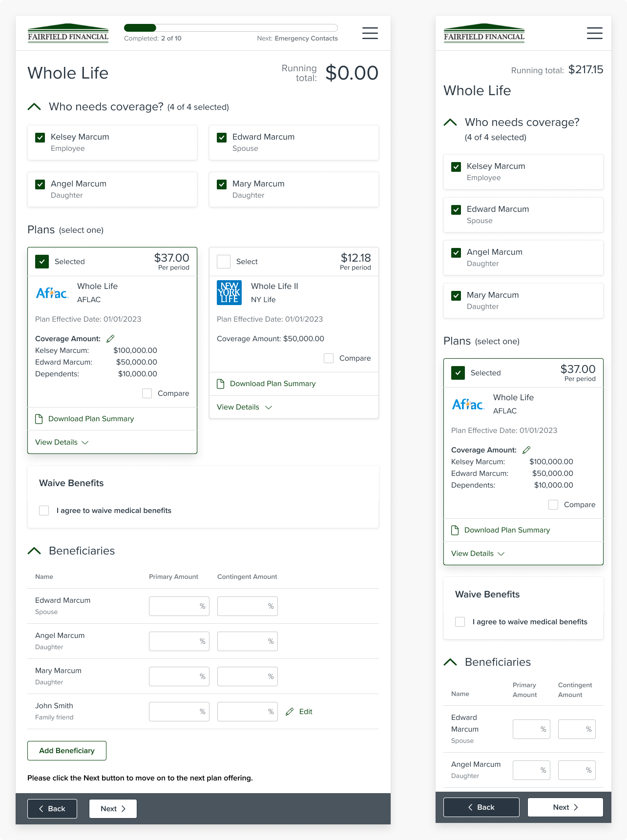This screenshot has width=627, height=840.
Task: Tick the waive medical benefits checkbox in desktop view
Action: coord(44,511)
